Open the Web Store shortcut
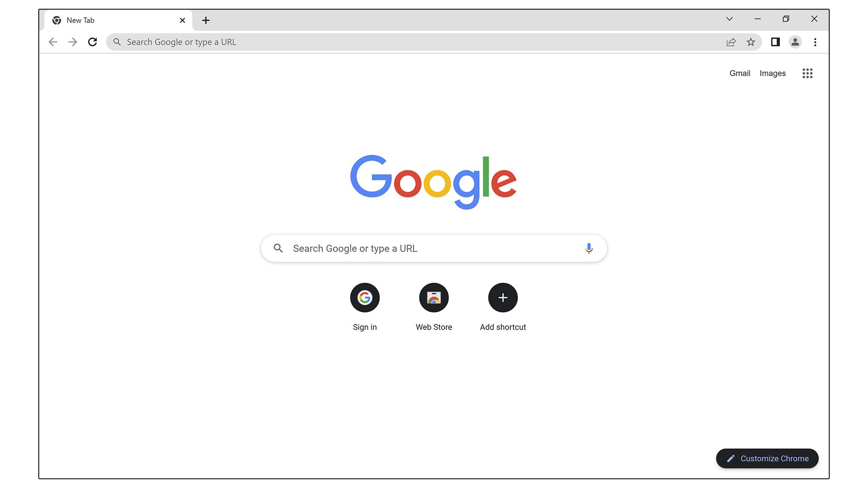The width and height of the screenshot is (868, 488). (x=434, y=297)
